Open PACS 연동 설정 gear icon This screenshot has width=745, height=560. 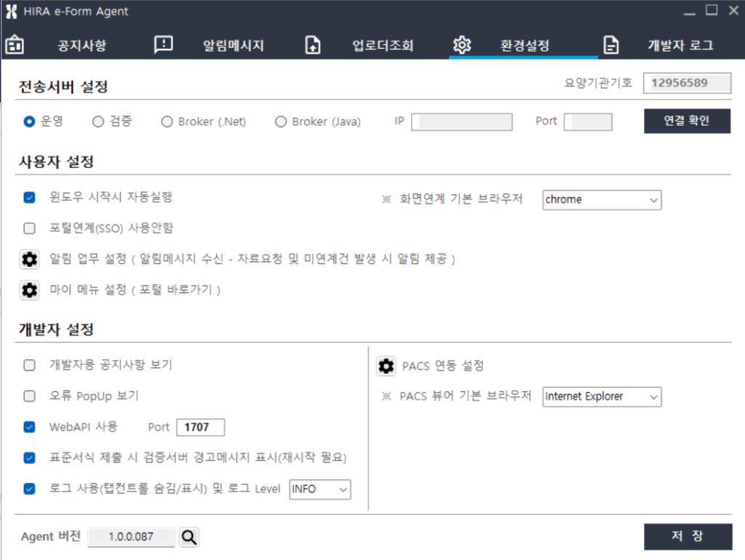[x=386, y=366]
